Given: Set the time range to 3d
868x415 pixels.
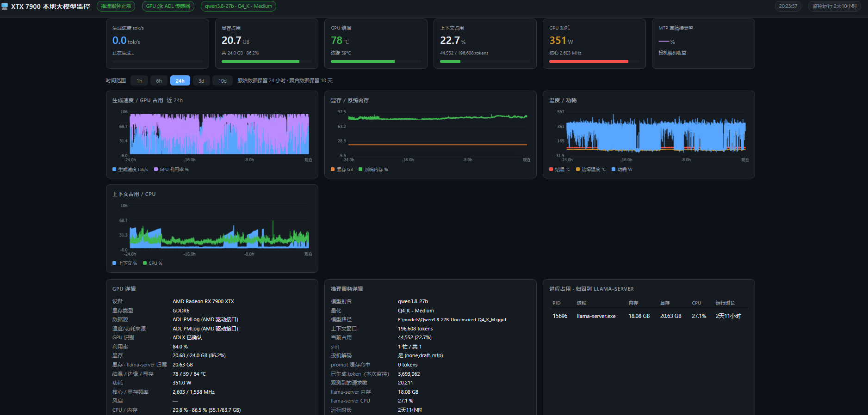Looking at the screenshot, I should pyautogui.click(x=201, y=81).
